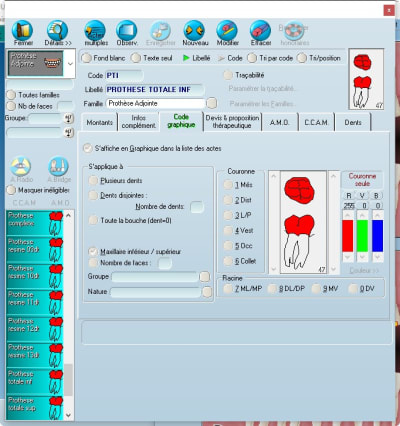Click the Modifier icon
This screenshot has width=400, height=426.
(227, 31)
